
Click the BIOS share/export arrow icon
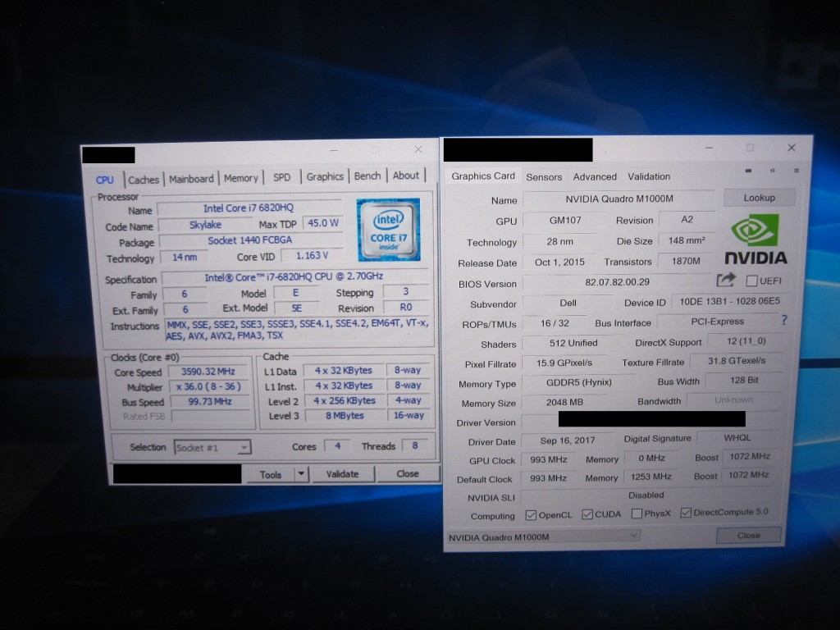726,280
